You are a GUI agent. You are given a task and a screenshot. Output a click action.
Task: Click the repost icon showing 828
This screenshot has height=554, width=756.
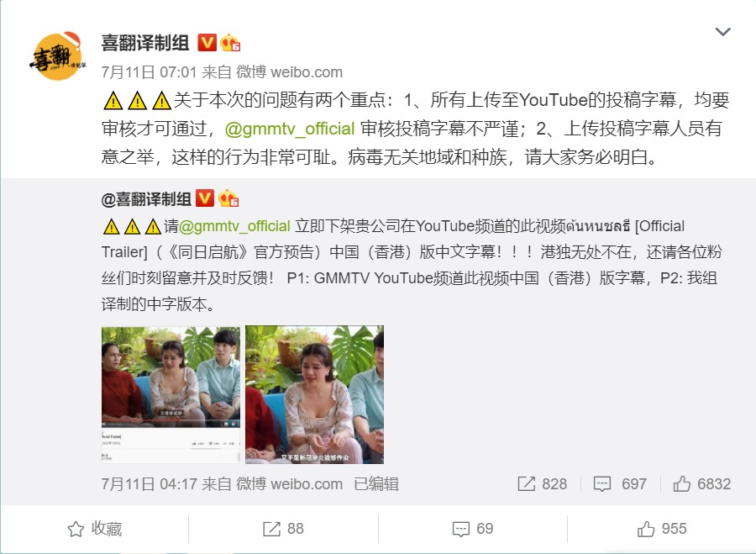click(543, 484)
